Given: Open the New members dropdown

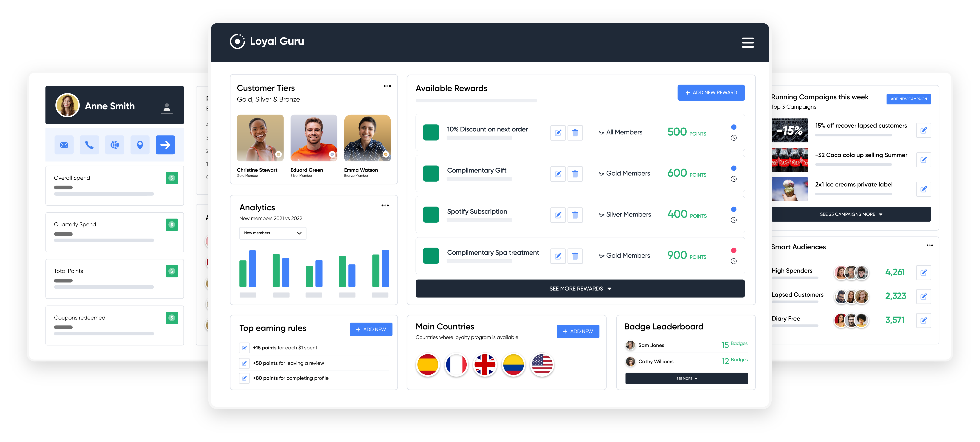Looking at the screenshot, I should click(x=272, y=233).
